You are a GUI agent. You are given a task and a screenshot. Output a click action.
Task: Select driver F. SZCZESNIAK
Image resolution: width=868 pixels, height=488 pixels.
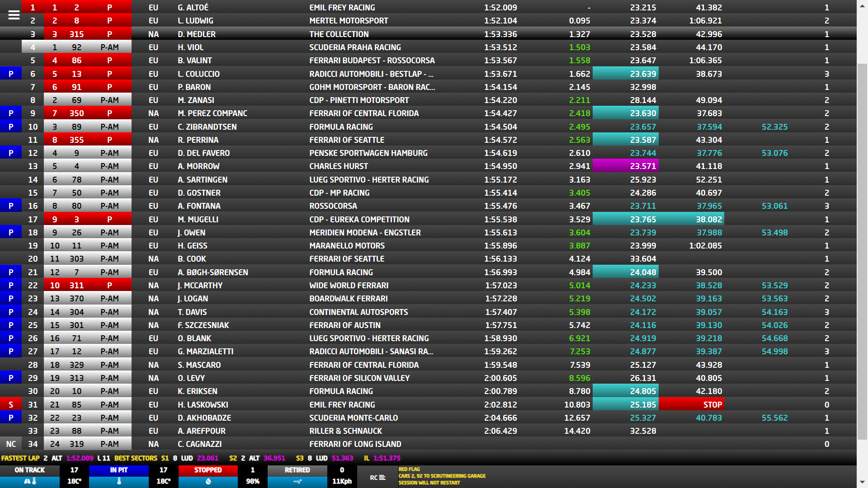(203, 325)
